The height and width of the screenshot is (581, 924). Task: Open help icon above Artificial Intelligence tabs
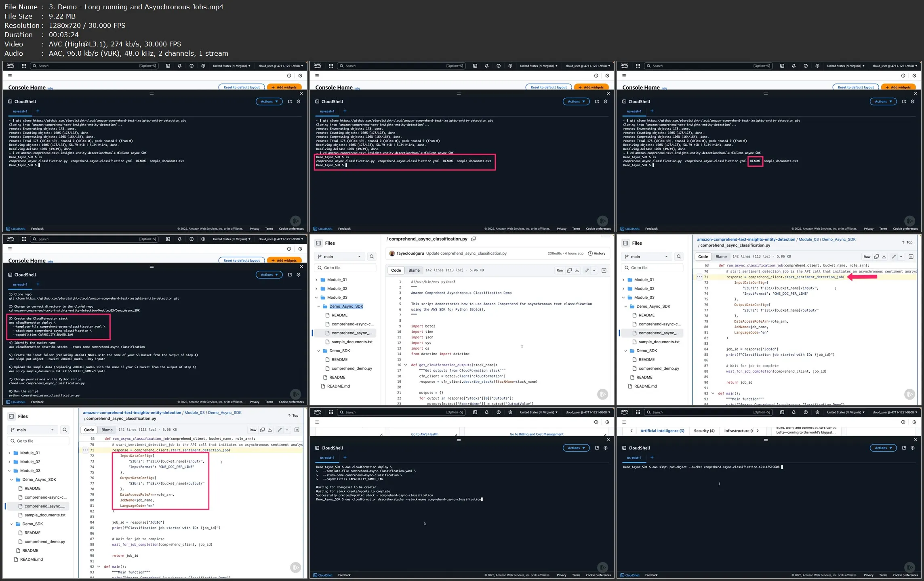806,412
